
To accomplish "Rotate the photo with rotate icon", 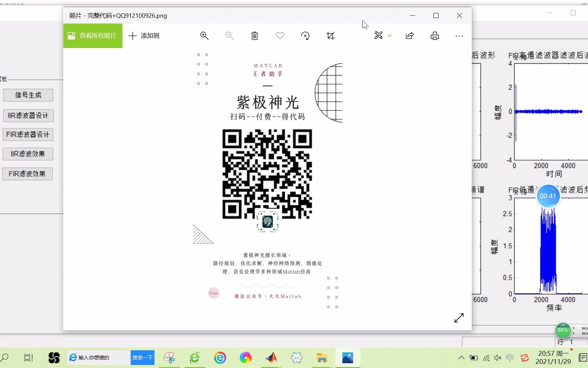I will 305,36.
